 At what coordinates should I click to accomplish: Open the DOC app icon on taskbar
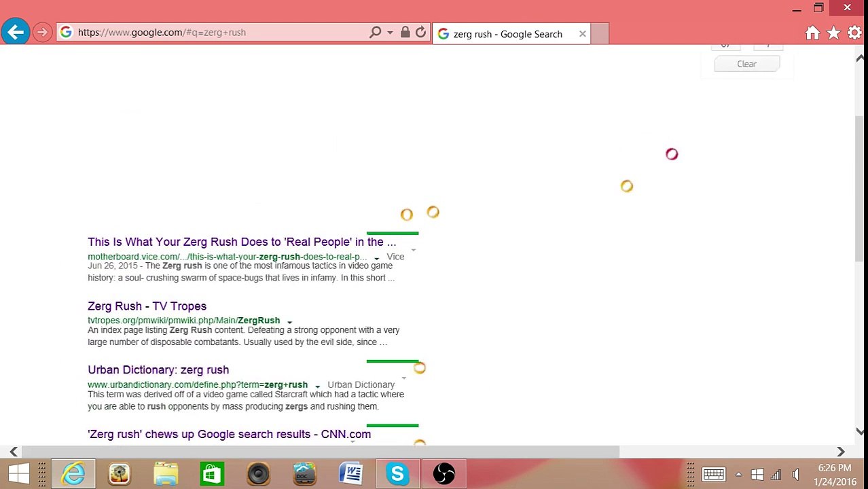pyautogui.click(x=304, y=473)
